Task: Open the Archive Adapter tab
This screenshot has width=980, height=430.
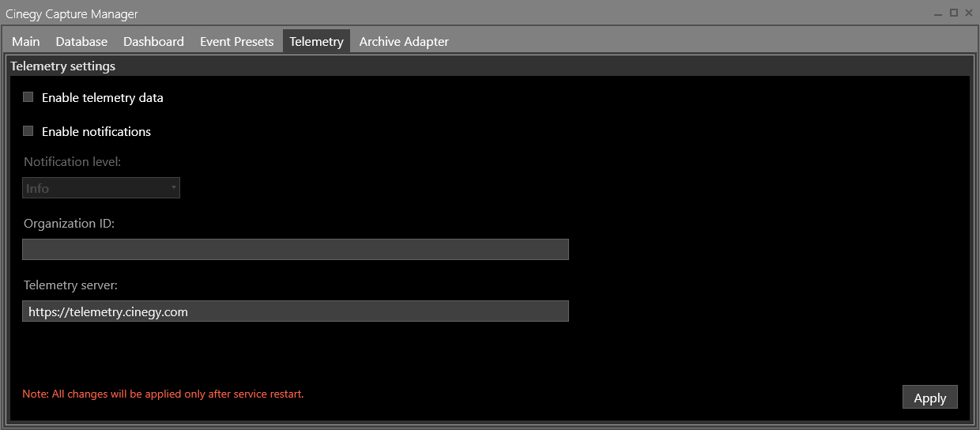Action: [404, 42]
